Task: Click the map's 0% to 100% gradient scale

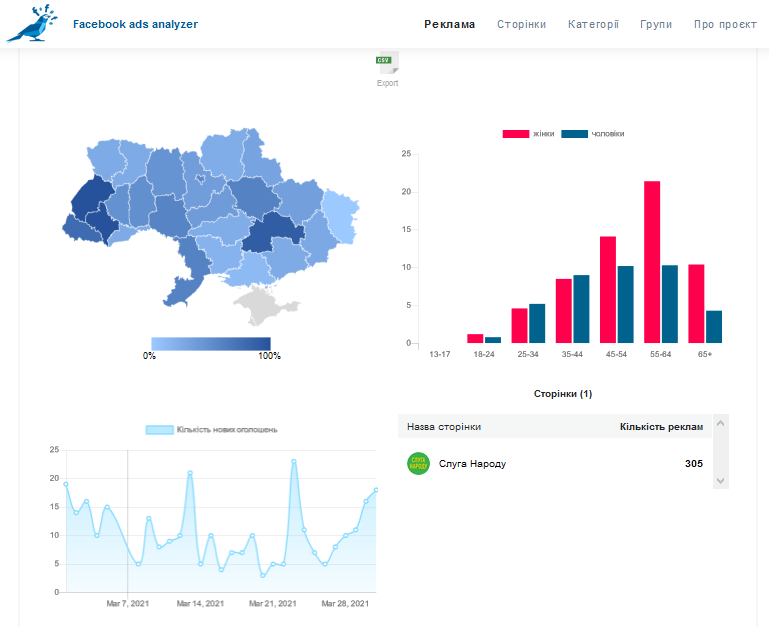Action: tap(210, 343)
